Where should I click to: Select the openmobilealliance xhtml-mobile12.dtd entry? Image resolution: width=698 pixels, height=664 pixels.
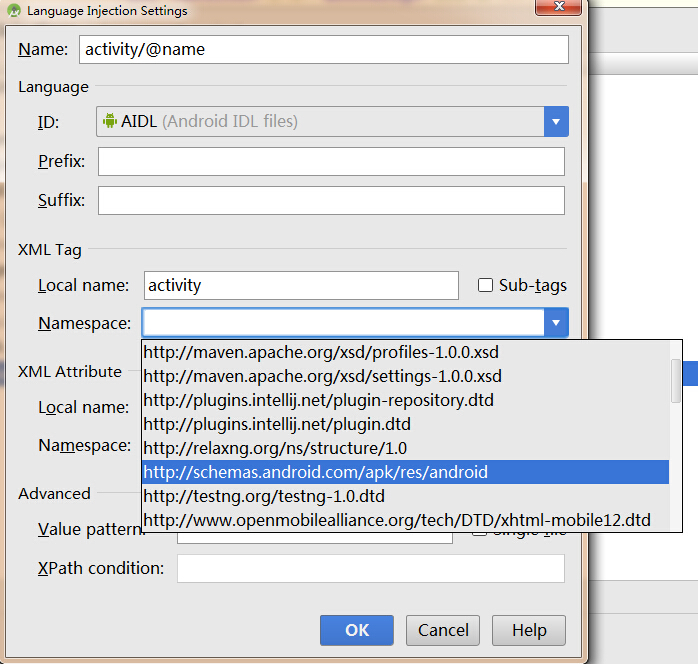[406, 520]
